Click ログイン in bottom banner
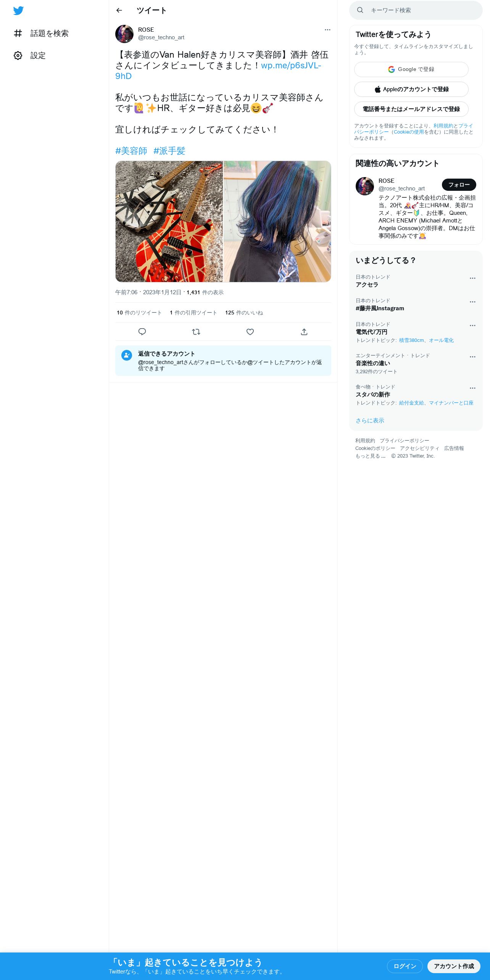The image size is (490, 980). click(405, 966)
